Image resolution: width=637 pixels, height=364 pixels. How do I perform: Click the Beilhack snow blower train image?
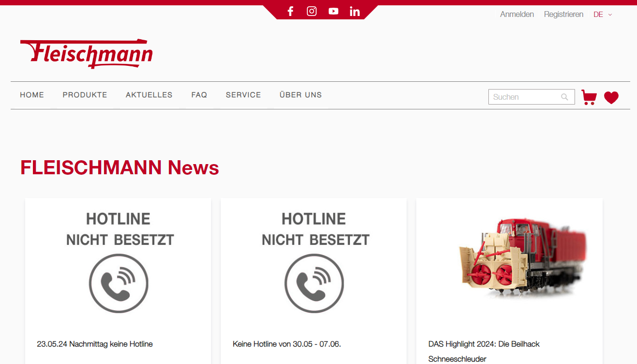522,258
